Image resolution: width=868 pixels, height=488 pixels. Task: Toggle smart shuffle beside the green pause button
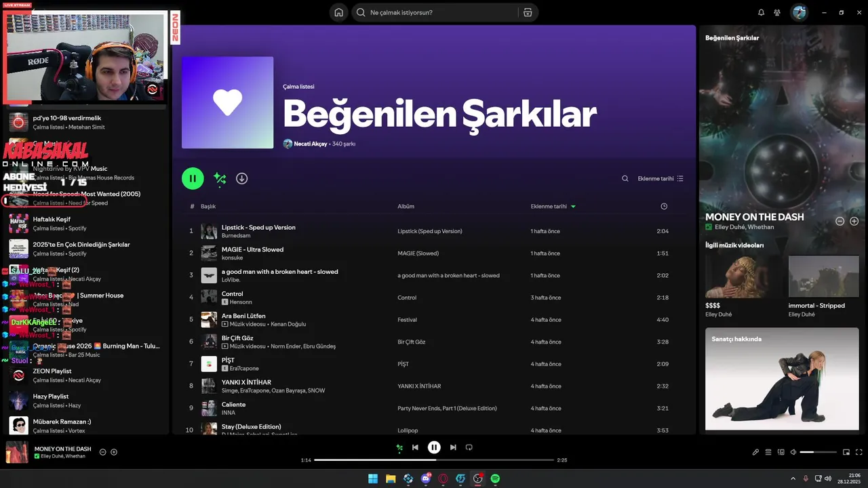[219, 178]
